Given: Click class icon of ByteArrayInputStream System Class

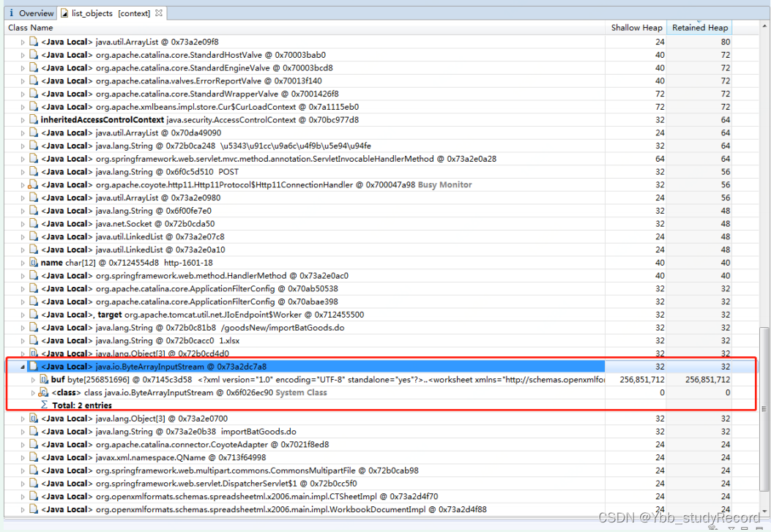Looking at the screenshot, I should point(44,392).
